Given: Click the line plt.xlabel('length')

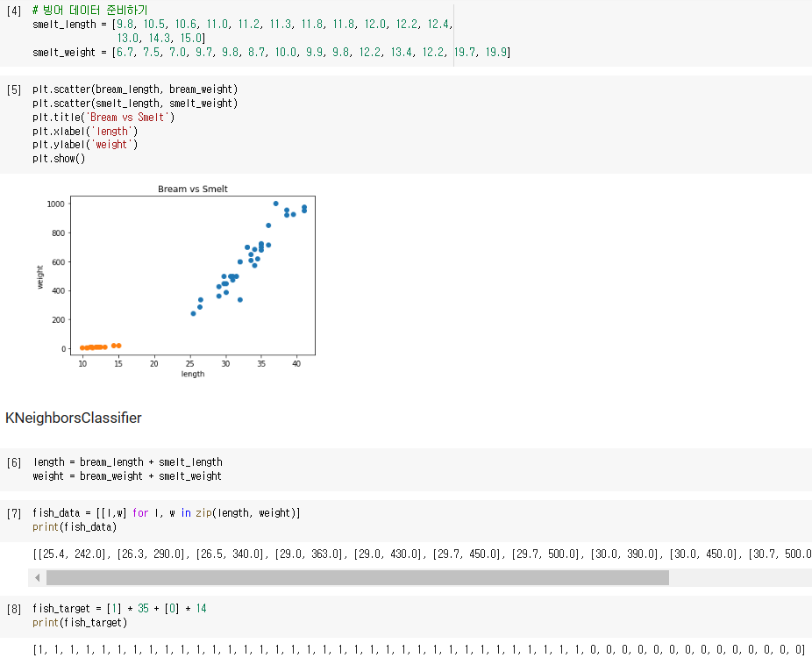Looking at the screenshot, I should [x=85, y=132].
